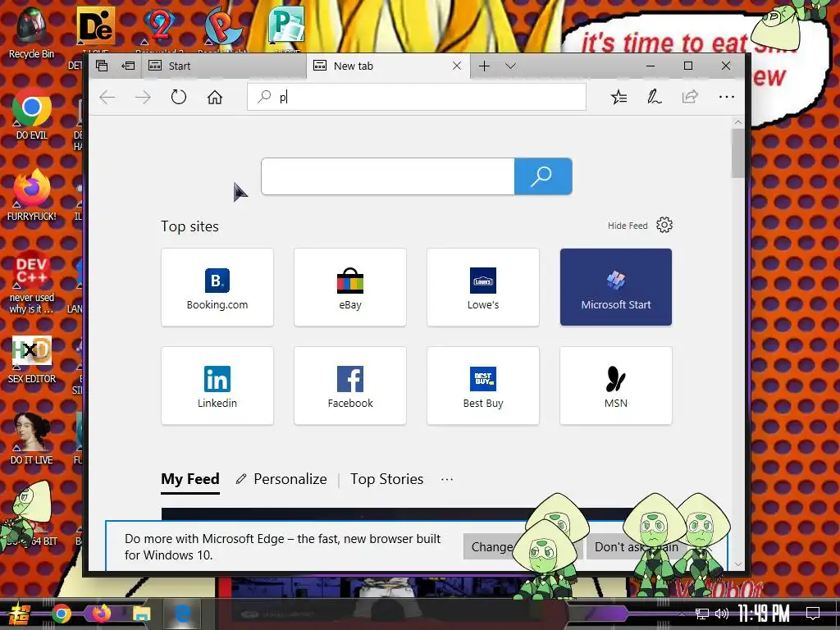The width and height of the screenshot is (840, 630).
Task: Open the volume tray icon
Action: (721, 614)
